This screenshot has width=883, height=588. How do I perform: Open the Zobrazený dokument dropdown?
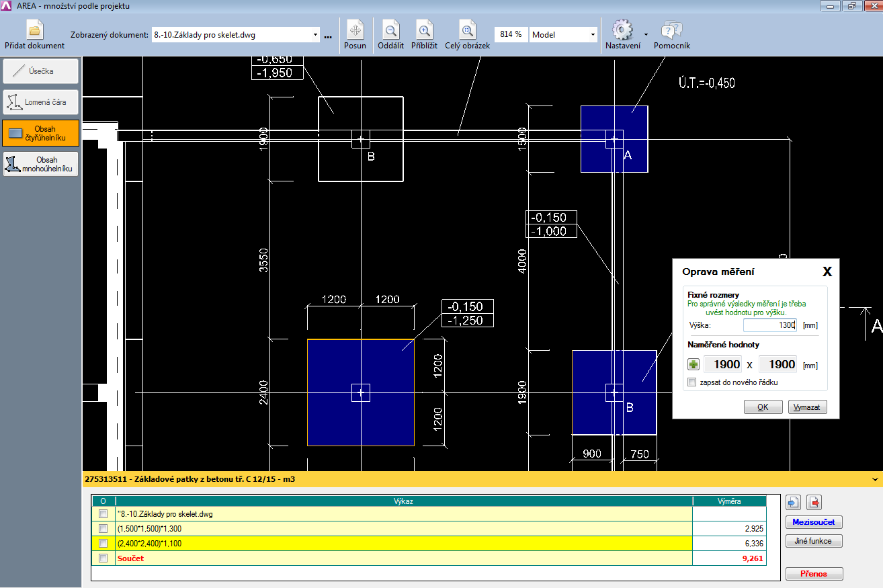click(x=316, y=35)
